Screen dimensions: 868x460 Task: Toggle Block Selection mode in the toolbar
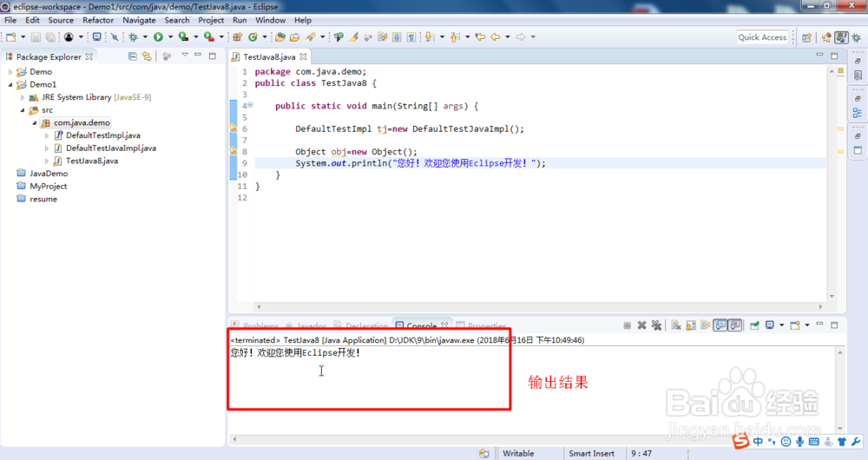397,37
